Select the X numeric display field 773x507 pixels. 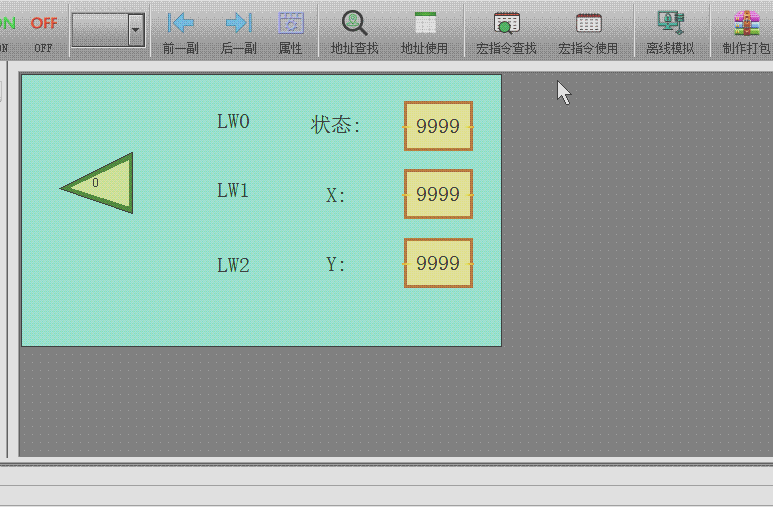[438, 194]
